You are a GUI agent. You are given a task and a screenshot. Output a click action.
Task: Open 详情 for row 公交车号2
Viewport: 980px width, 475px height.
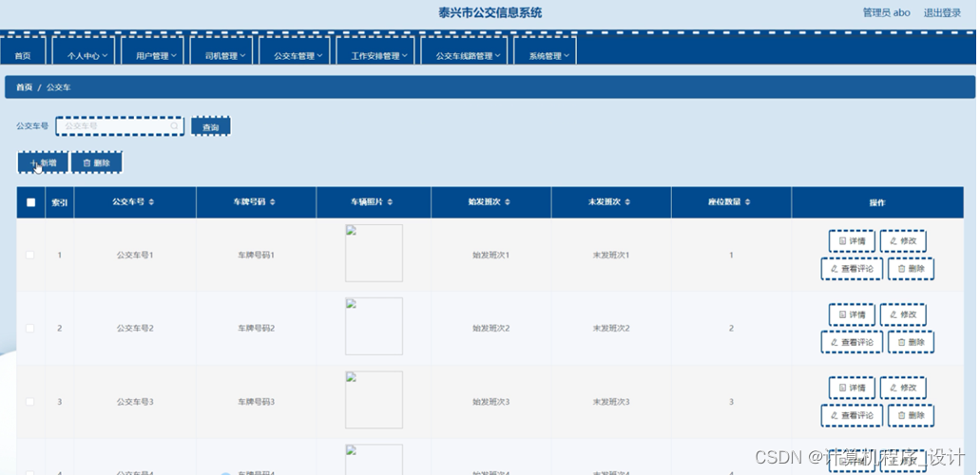pos(852,314)
